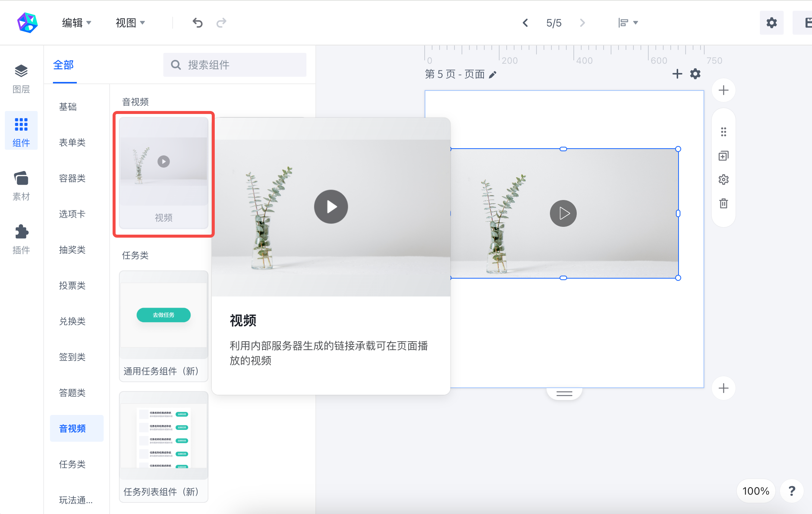Open global settings gear in the top right
Viewport: 812px width, 514px height.
pyautogui.click(x=771, y=23)
